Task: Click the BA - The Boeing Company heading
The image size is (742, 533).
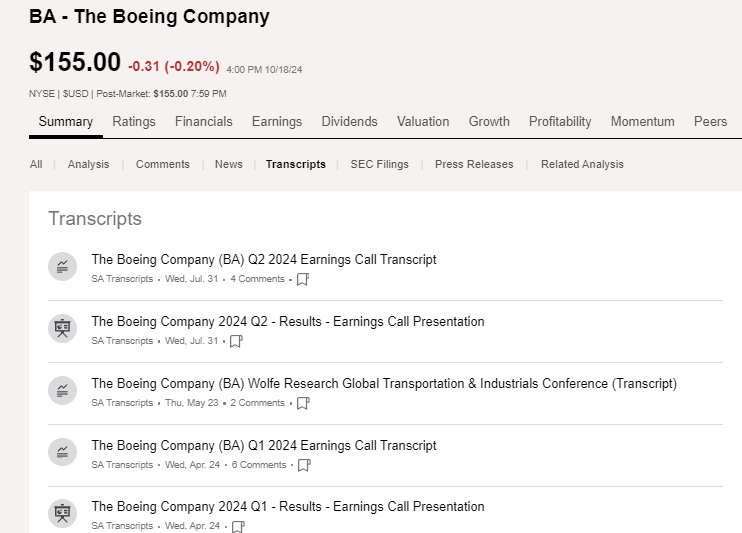Action: (x=150, y=17)
